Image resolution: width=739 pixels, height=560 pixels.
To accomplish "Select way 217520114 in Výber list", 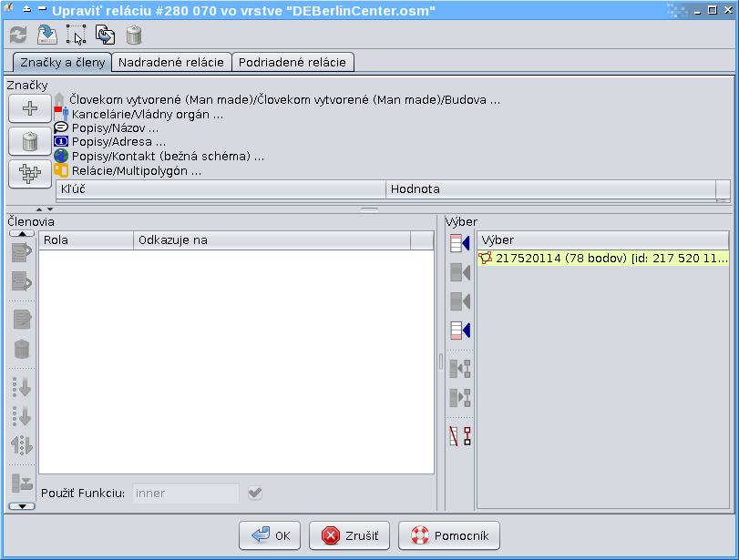I will click(x=601, y=259).
